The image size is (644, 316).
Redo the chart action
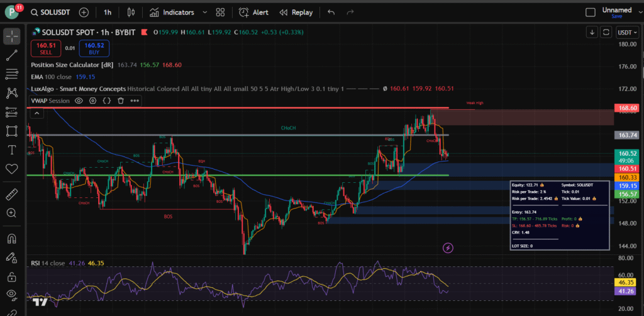click(x=350, y=13)
